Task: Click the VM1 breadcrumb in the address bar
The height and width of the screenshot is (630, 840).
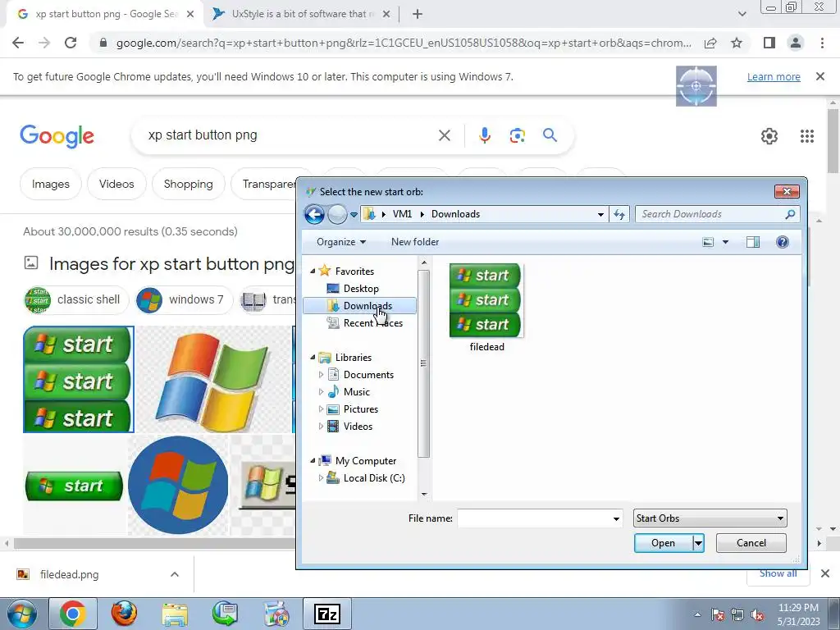Action: (x=402, y=214)
